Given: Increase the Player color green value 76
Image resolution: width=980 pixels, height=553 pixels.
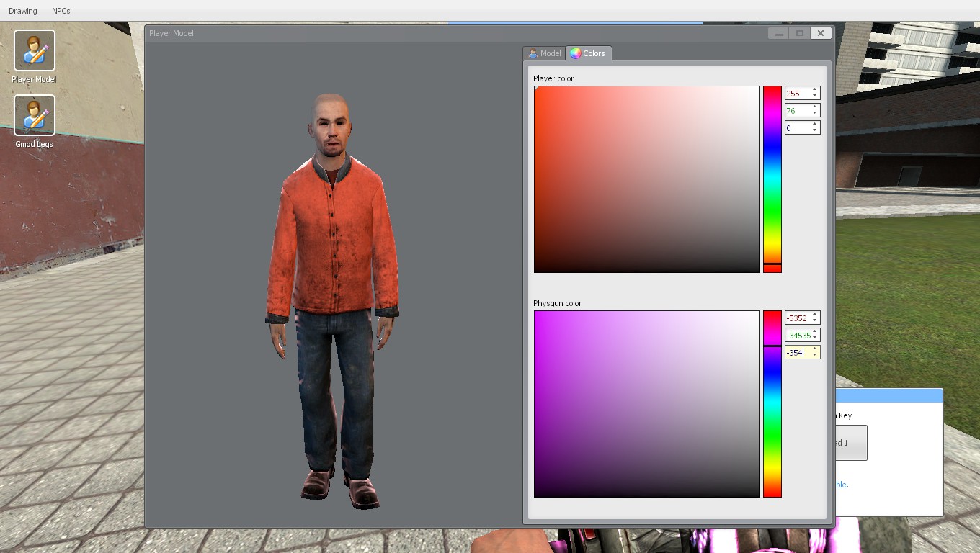Looking at the screenshot, I should 815,108.
